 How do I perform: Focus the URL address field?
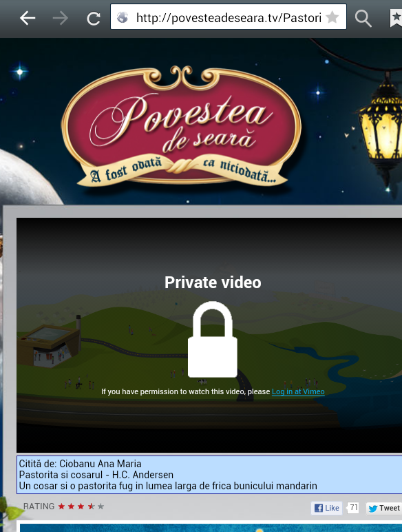229,17
